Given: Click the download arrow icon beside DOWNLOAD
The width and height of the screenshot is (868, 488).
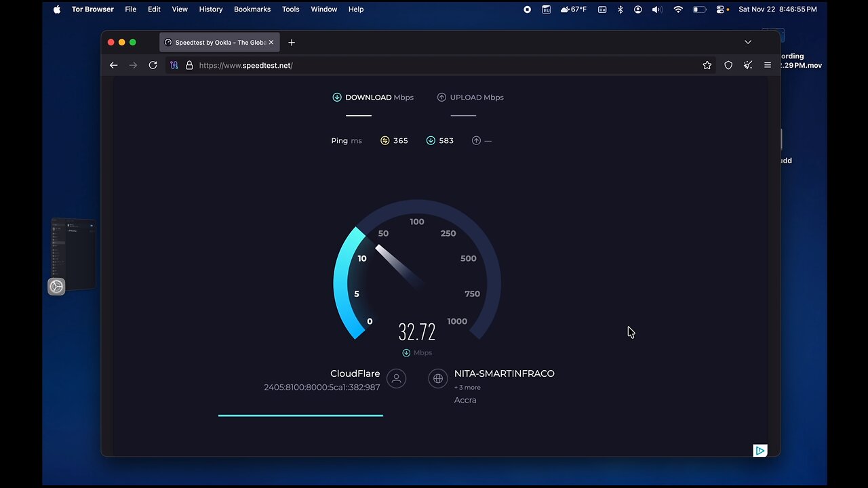Looking at the screenshot, I should point(337,97).
